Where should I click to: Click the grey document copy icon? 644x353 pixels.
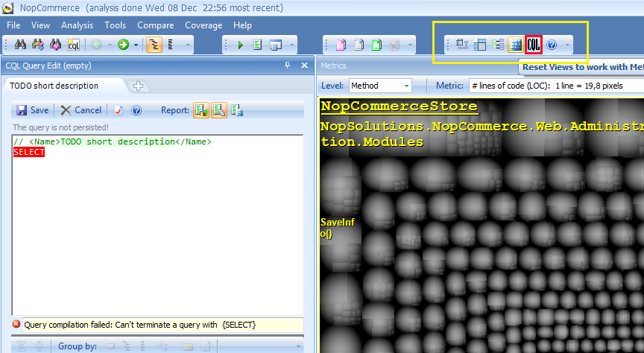coord(359,45)
